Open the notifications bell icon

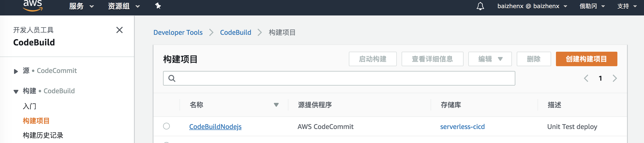point(480,6)
